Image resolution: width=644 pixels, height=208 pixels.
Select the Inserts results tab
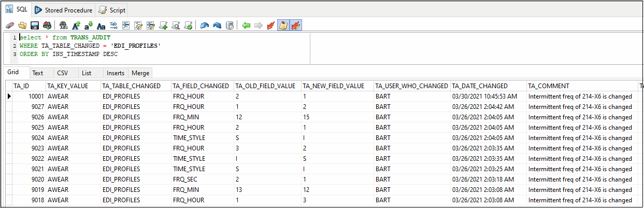point(115,73)
